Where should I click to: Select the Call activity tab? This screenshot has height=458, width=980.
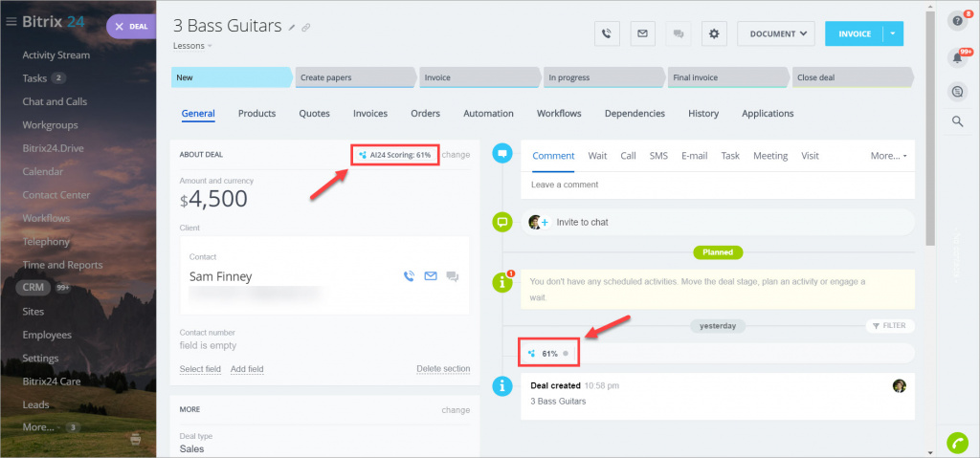[x=628, y=156]
